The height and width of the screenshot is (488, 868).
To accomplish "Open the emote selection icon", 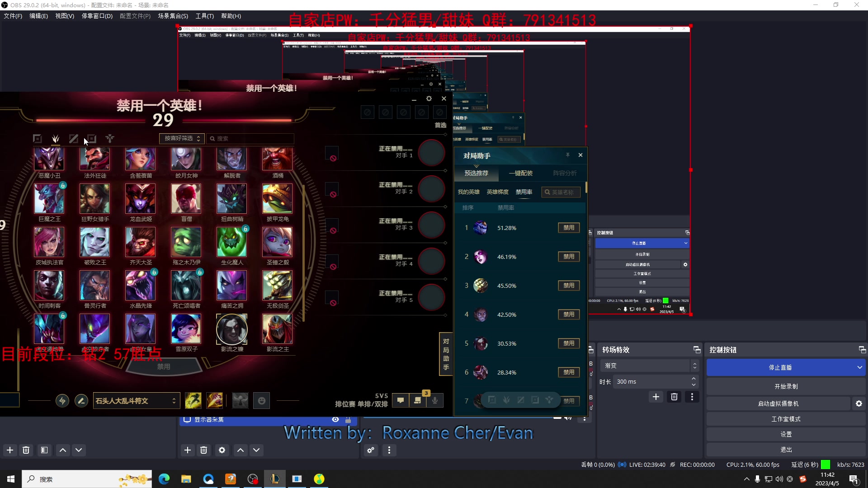I will [x=261, y=400].
